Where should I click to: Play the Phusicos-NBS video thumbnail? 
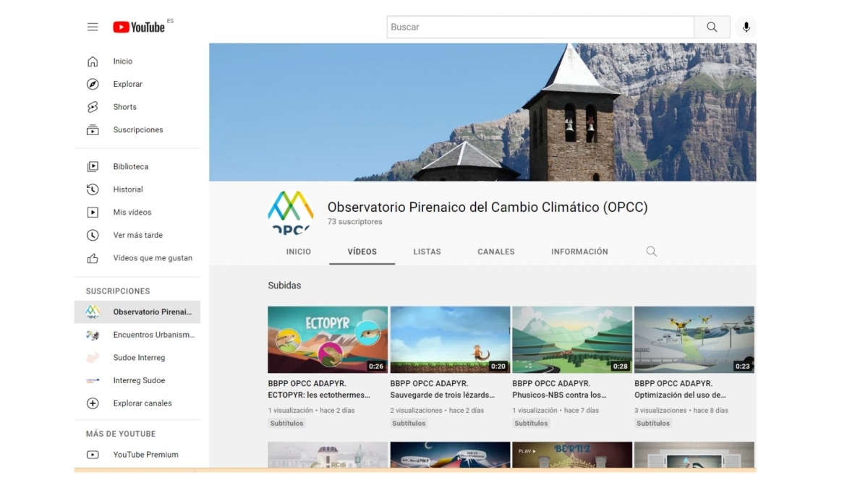572,340
